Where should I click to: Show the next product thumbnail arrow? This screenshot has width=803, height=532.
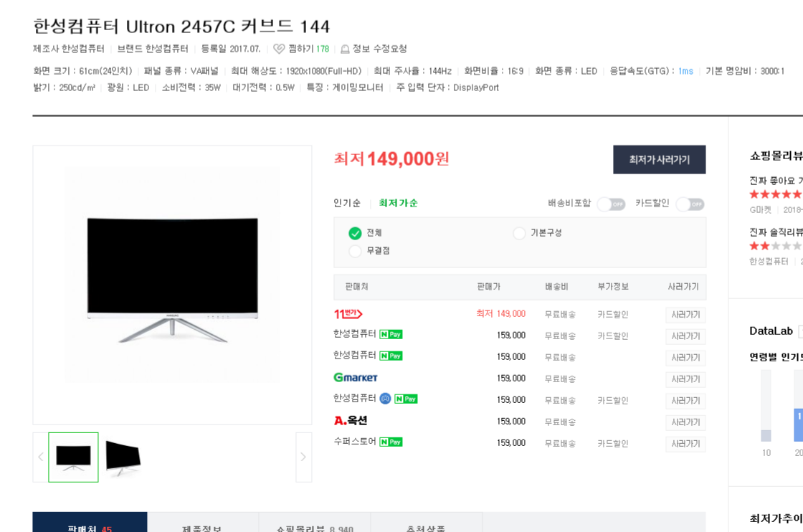click(x=304, y=457)
